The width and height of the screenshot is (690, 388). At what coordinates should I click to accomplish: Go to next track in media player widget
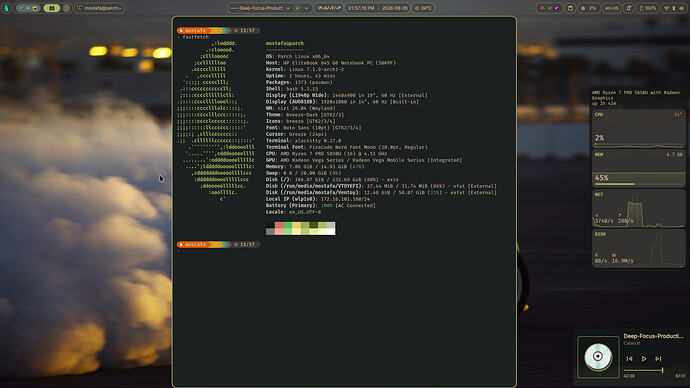[x=658, y=359]
